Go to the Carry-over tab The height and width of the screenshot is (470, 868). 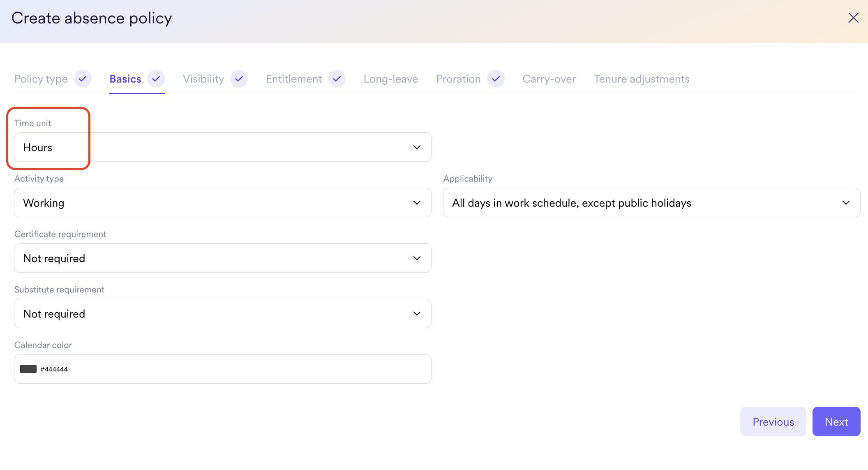click(549, 79)
